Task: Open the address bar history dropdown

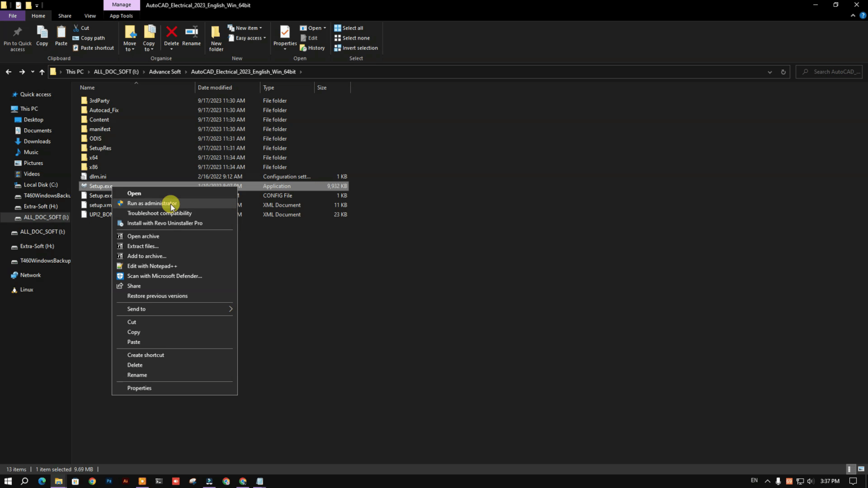Action: click(770, 72)
